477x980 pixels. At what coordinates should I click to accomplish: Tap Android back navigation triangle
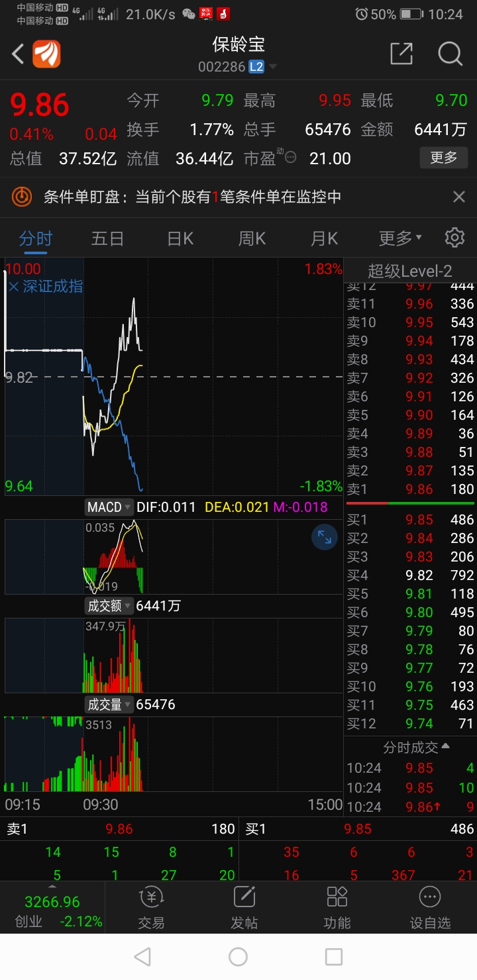click(x=142, y=957)
